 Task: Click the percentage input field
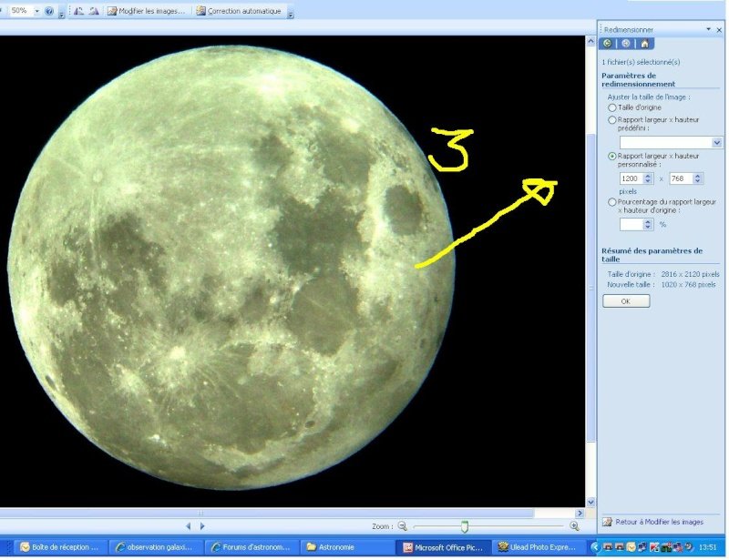pyautogui.click(x=631, y=225)
